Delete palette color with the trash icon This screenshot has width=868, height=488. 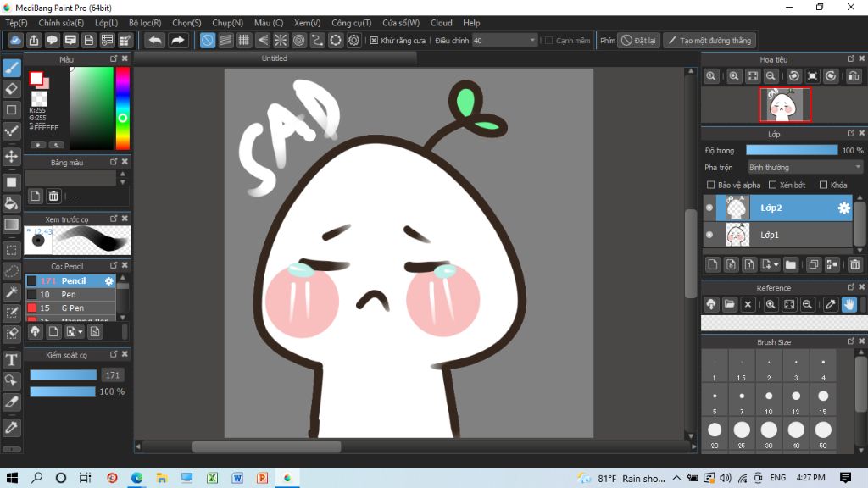(53, 196)
